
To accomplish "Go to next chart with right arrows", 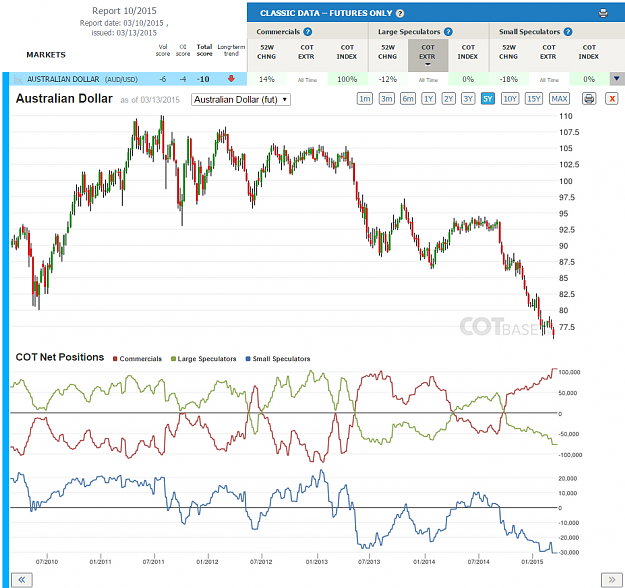I will tap(611, 580).
